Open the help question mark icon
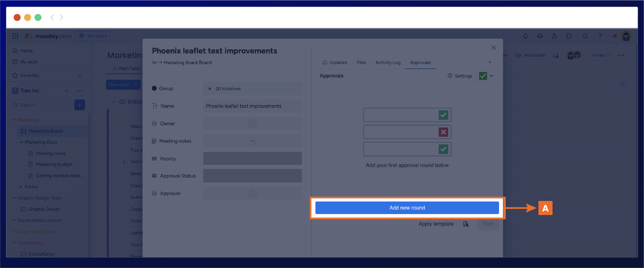Screen dimensions: 644x268 point(600,36)
